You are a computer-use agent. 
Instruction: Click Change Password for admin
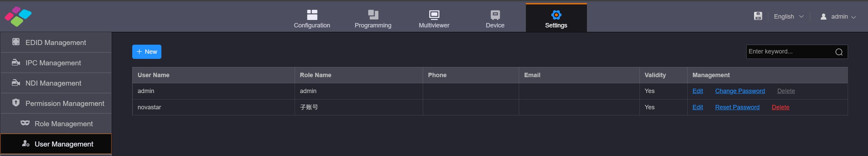pyautogui.click(x=740, y=91)
